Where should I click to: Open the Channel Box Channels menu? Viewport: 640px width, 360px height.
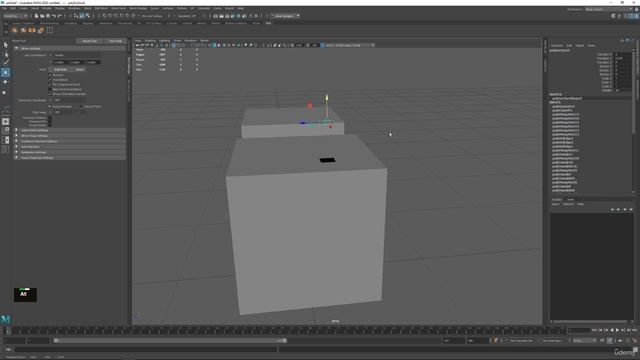557,45
